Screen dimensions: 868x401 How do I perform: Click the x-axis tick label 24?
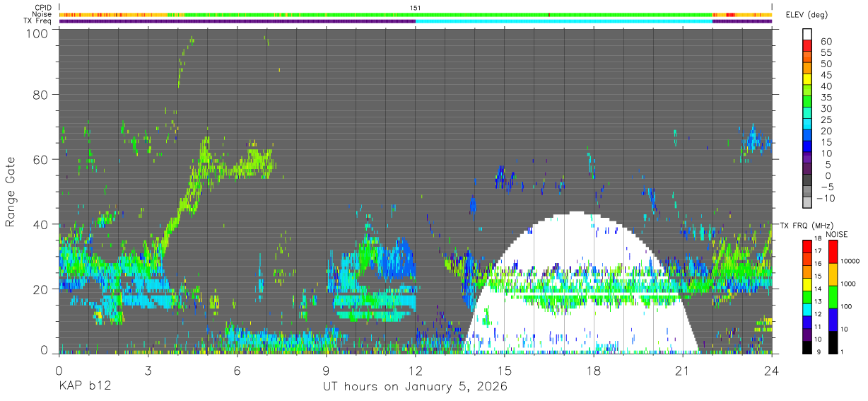tap(772, 370)
